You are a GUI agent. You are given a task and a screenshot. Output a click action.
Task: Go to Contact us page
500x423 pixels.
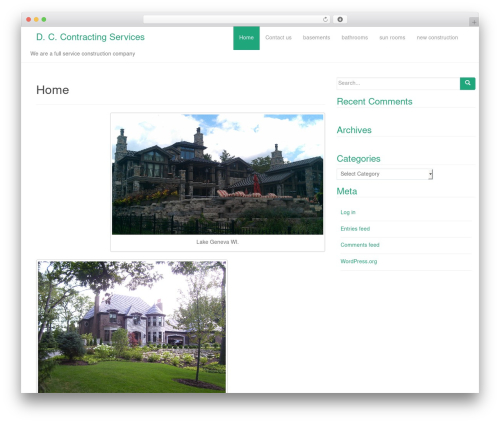tap(278, 38)
